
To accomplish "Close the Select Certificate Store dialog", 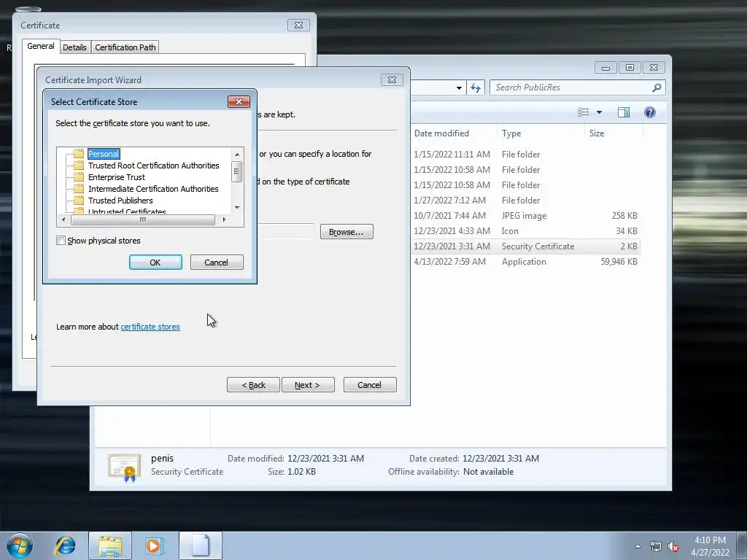I will [x=239, y=101].
